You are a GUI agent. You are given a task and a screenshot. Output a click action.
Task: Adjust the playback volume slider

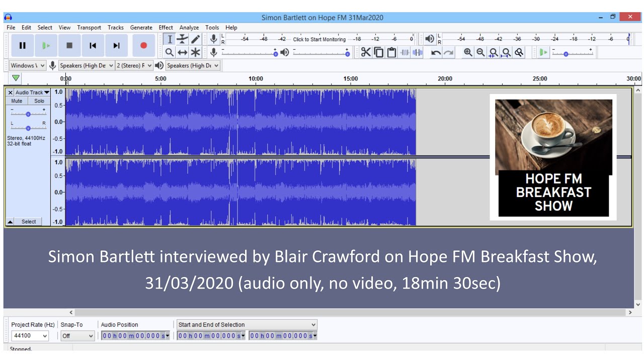[x=321, y=52]
